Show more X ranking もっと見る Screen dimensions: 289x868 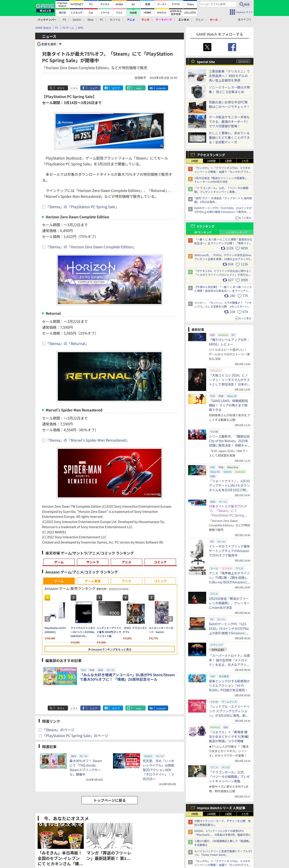pos(243,318)
